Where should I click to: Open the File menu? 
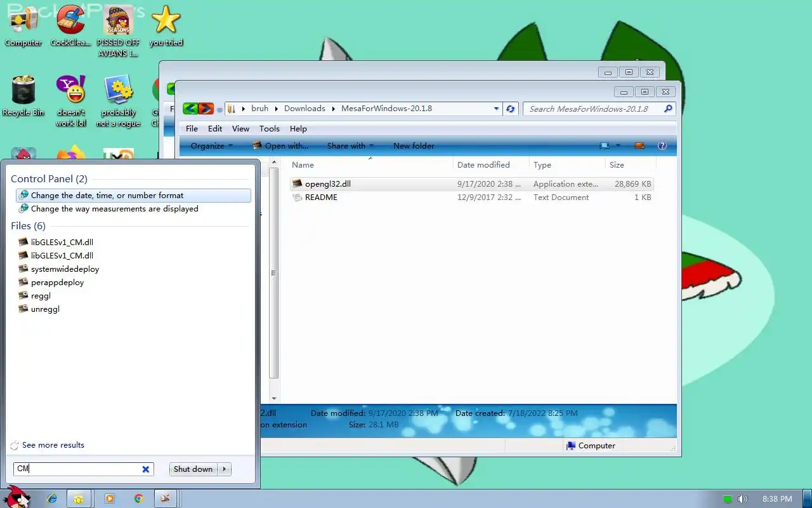click(192, 128)
